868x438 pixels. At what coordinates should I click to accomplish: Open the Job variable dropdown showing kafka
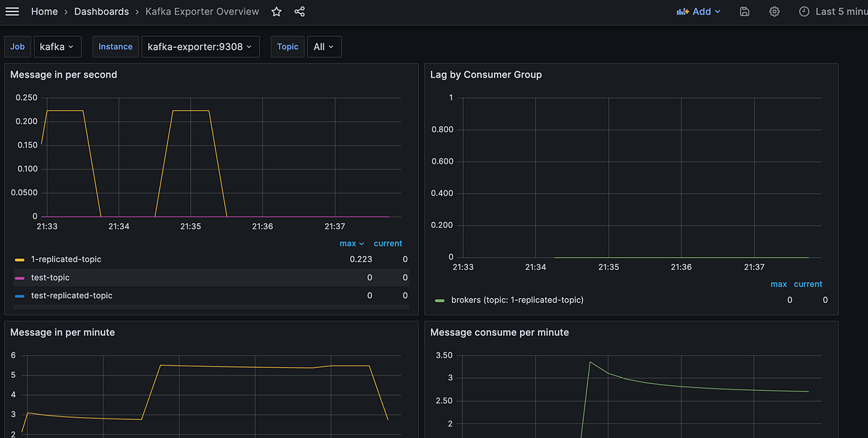57,46
